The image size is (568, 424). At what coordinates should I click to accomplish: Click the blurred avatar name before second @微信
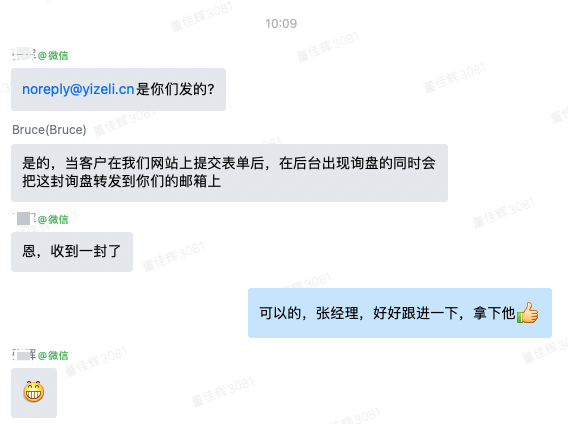24,219
